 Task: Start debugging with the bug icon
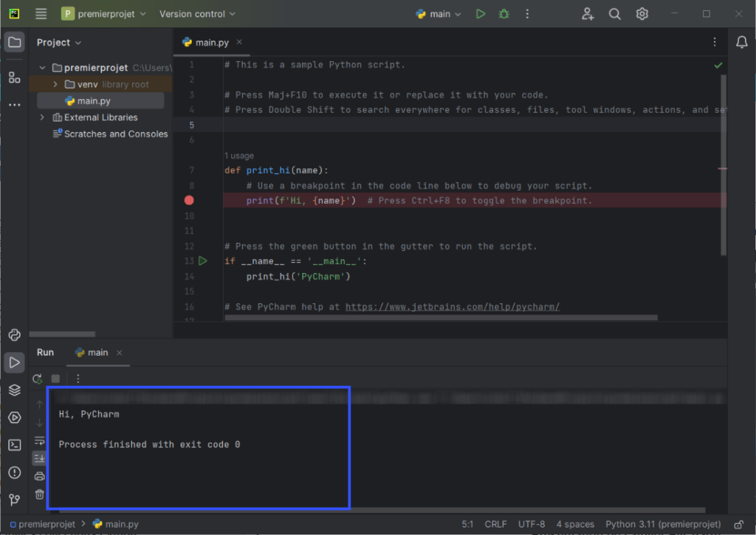point(504,14)
